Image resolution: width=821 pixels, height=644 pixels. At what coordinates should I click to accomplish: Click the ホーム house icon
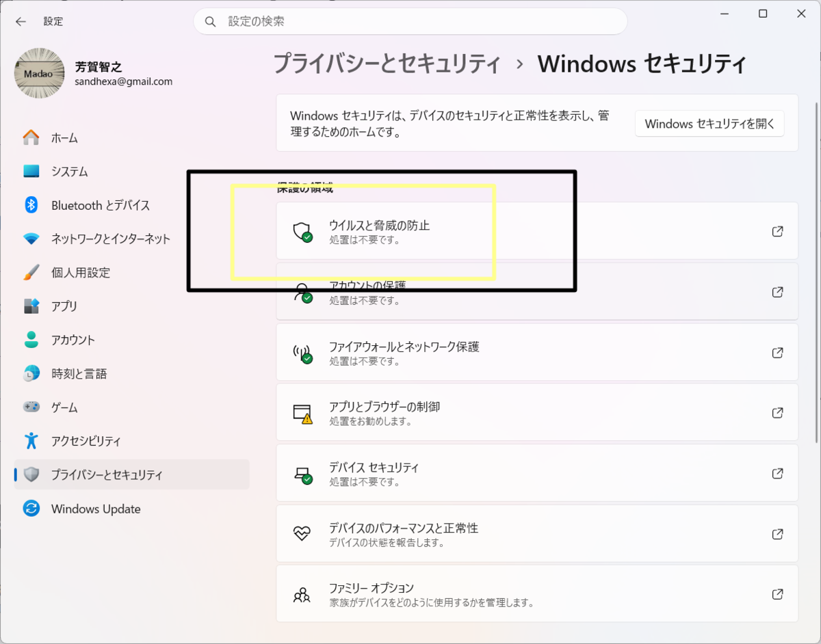pyautogui.click(x=31, y=137)
